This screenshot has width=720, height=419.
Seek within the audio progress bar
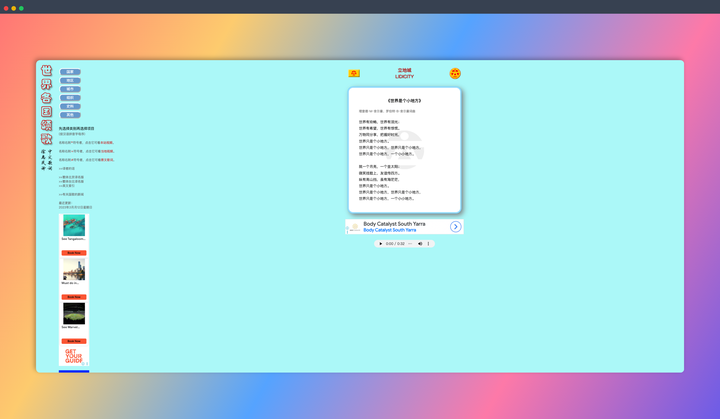(x=409, y=244)
